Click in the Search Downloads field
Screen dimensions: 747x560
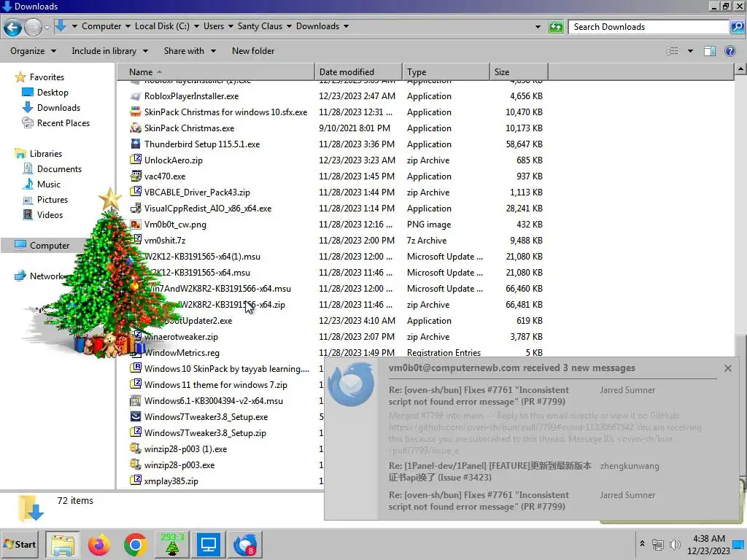click(x=649, y=27)
